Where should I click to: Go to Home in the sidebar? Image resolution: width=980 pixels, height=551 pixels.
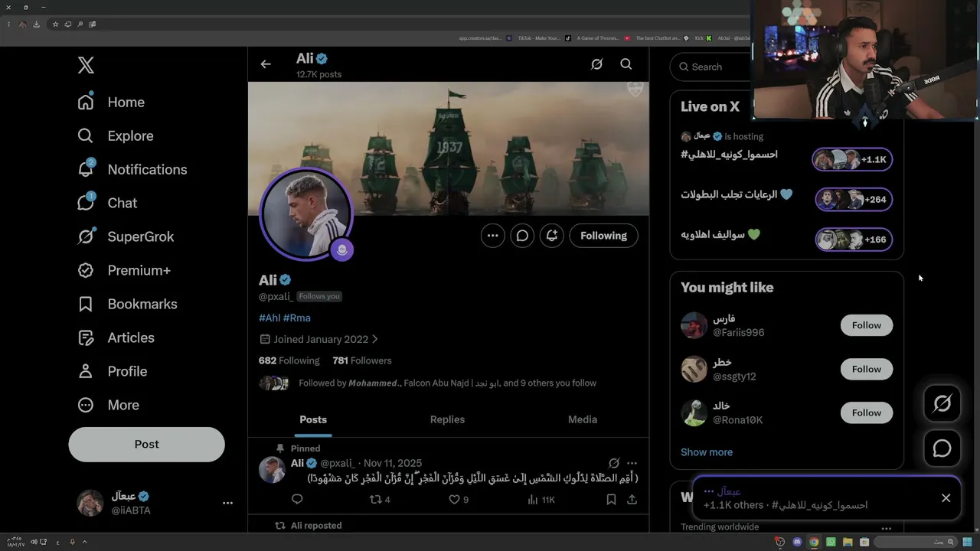[x=111, y=102]
